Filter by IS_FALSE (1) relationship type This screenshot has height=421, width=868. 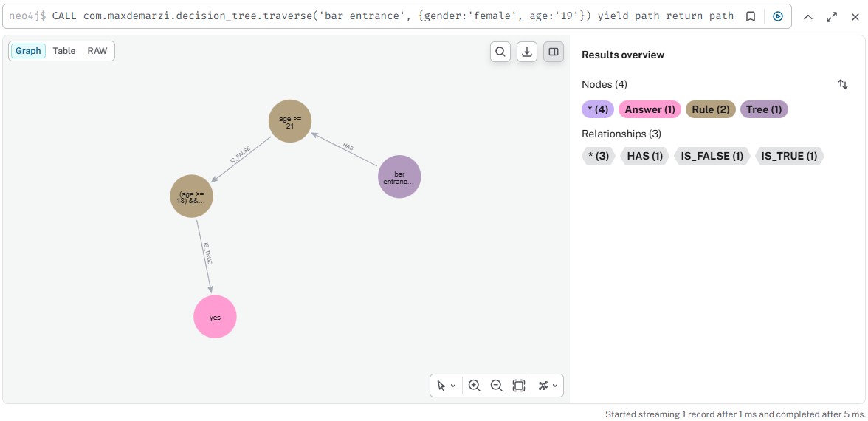tap(712, 156)
